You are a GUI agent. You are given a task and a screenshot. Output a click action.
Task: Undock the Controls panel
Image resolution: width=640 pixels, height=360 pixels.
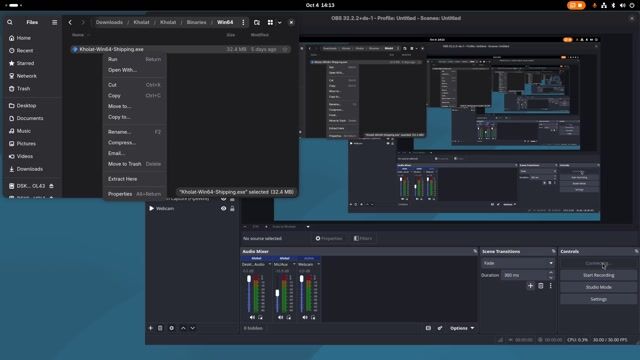coord(636,251)
